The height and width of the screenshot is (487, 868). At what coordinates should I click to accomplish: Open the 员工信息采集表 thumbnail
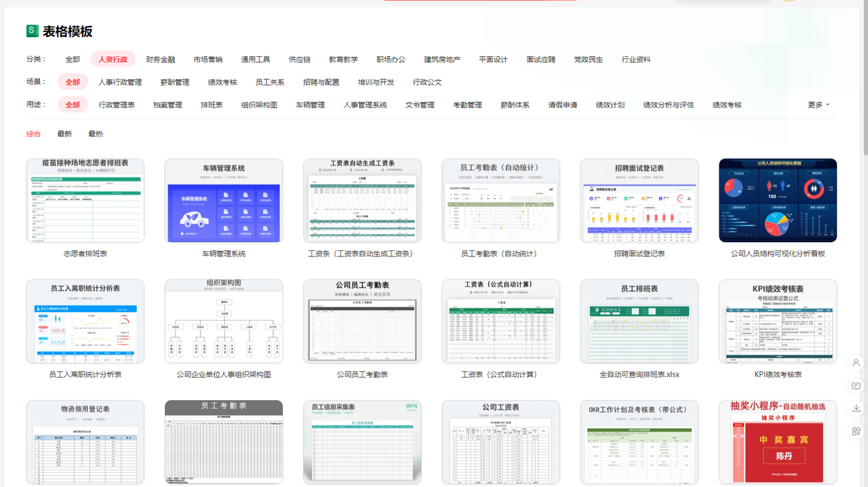click(362, 442)
